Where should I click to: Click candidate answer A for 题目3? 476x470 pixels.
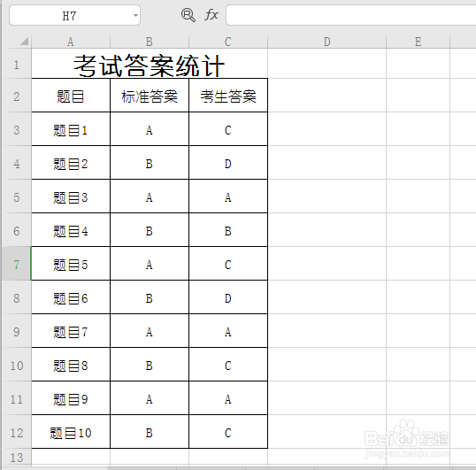(x=228, y=197)
